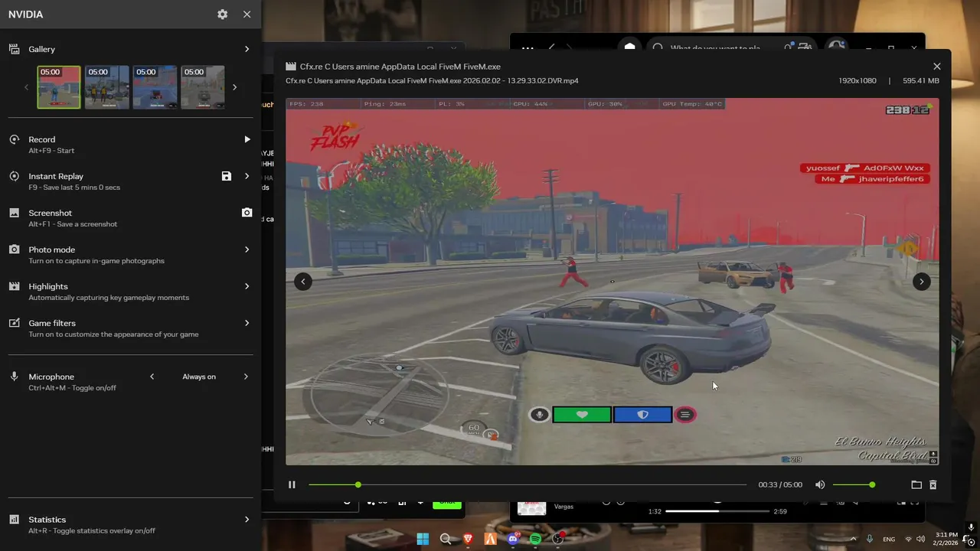Expand the Photo mode chevron

point(247,249)
